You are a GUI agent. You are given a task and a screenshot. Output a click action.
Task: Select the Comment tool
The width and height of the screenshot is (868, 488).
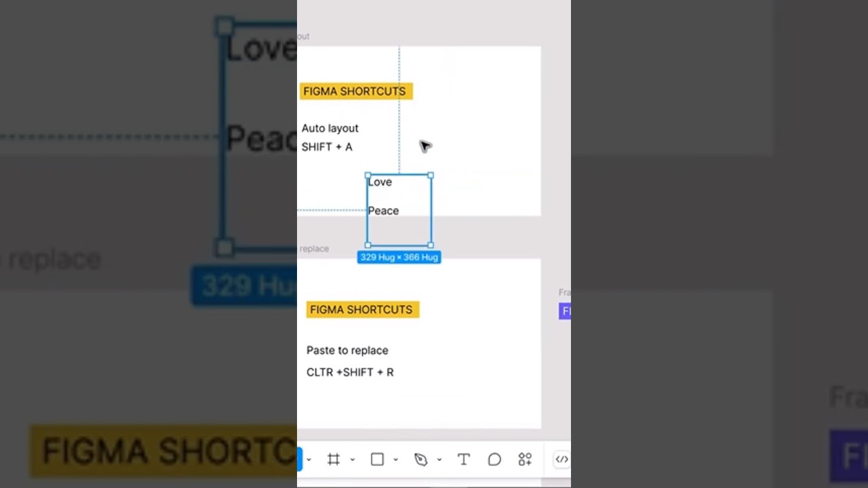coord(494,460)
